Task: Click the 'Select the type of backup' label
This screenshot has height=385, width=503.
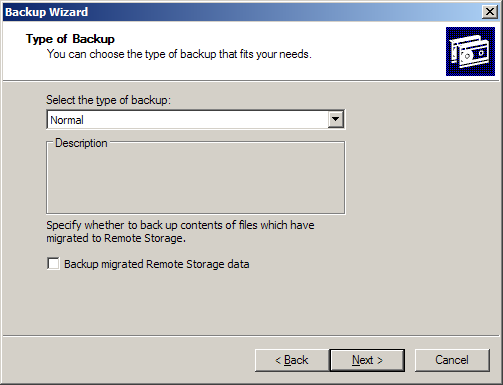Action: coord(108,100)
